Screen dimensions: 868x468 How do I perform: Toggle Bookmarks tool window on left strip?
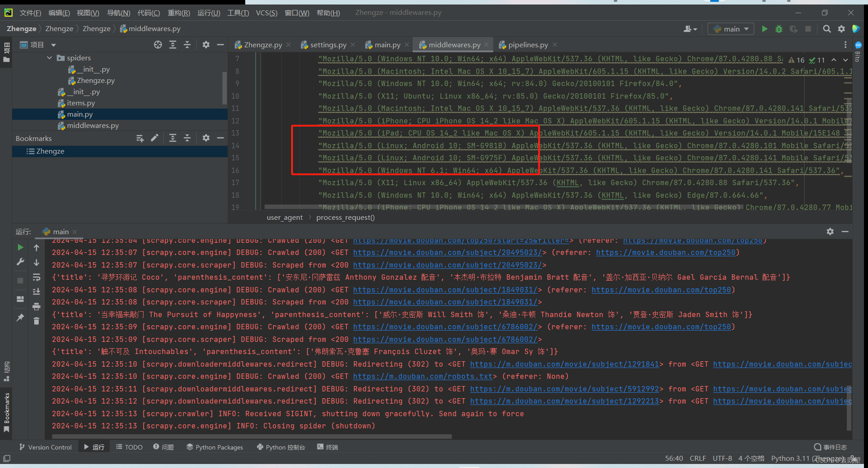(6, 412)
